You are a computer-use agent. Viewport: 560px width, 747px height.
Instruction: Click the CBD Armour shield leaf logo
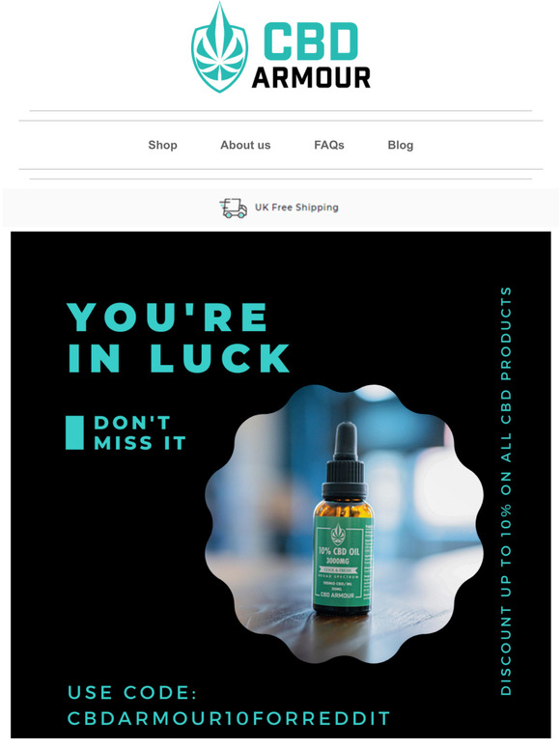coord(219,47)
